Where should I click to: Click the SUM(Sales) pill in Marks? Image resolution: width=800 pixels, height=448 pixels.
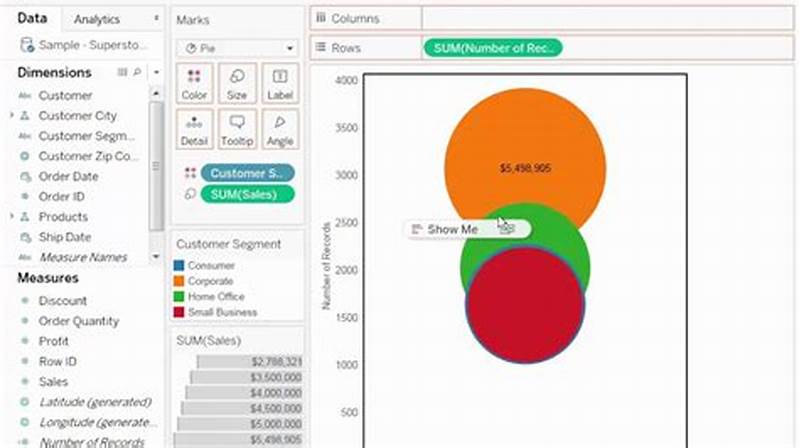[x=247, y=194]
